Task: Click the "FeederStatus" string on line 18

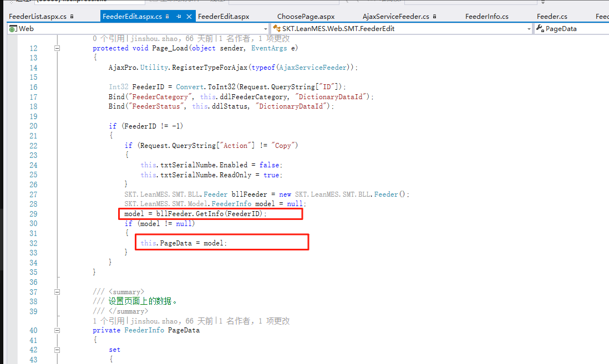Action: 156,106
